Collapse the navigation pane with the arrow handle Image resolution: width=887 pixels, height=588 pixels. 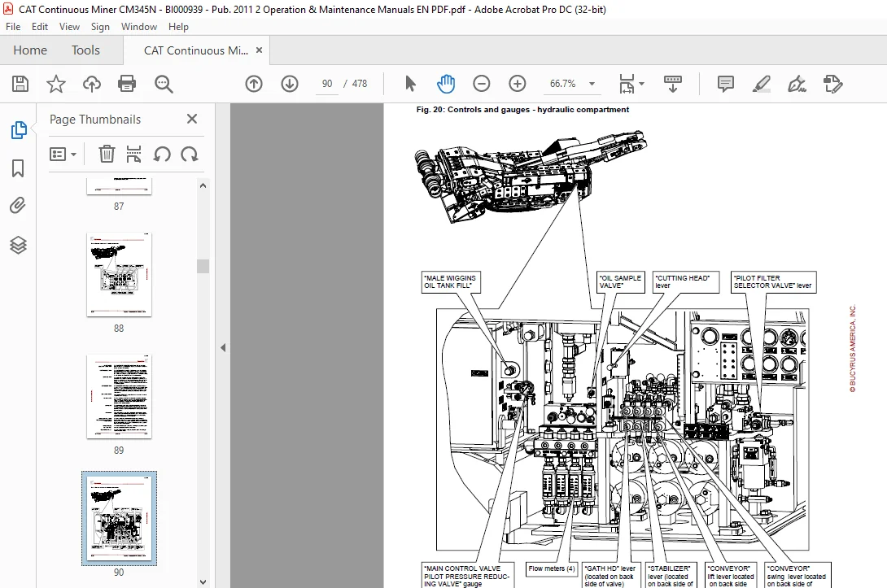[223, 348]
